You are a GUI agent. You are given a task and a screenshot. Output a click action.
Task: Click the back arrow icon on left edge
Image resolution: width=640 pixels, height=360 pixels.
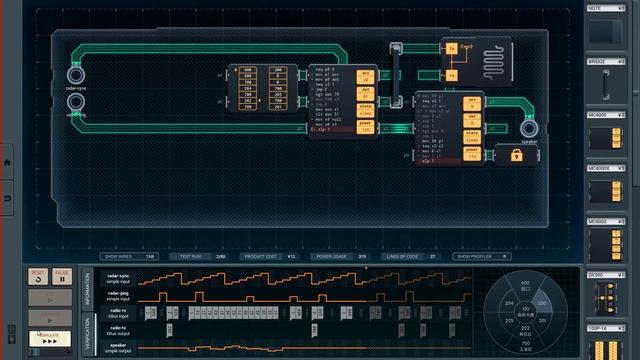pyautogui.click(x=7, y=198)
